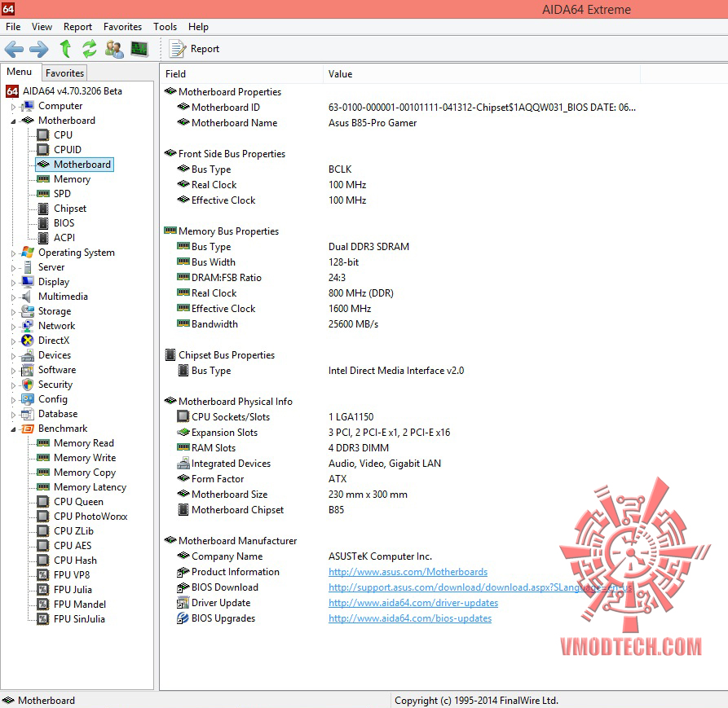The height and width of the screenshot is (708, 728).
Task: Select the AIDA64 v4.70.3206 Beta root node
Action: (73, 91)
